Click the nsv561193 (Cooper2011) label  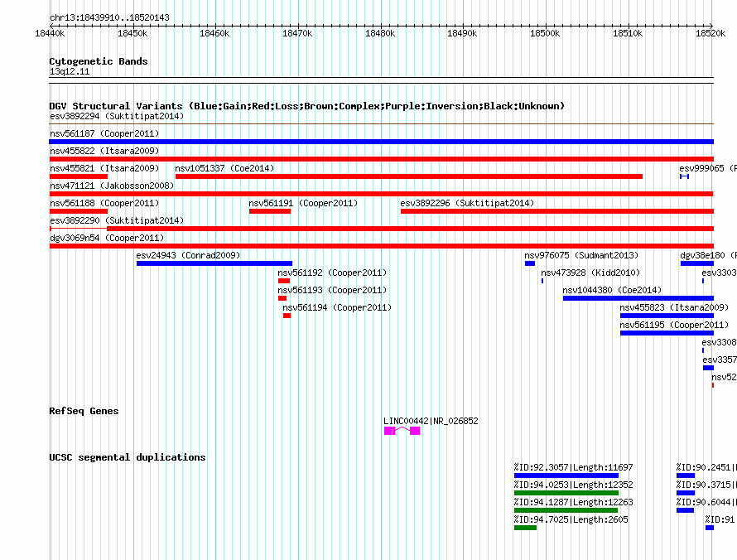332,290
